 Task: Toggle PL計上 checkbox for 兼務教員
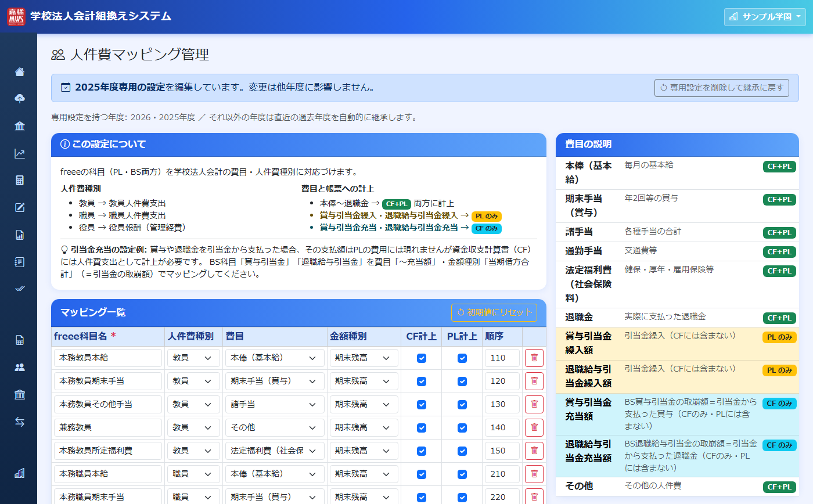pyautogui.click(x=462, y=428)
